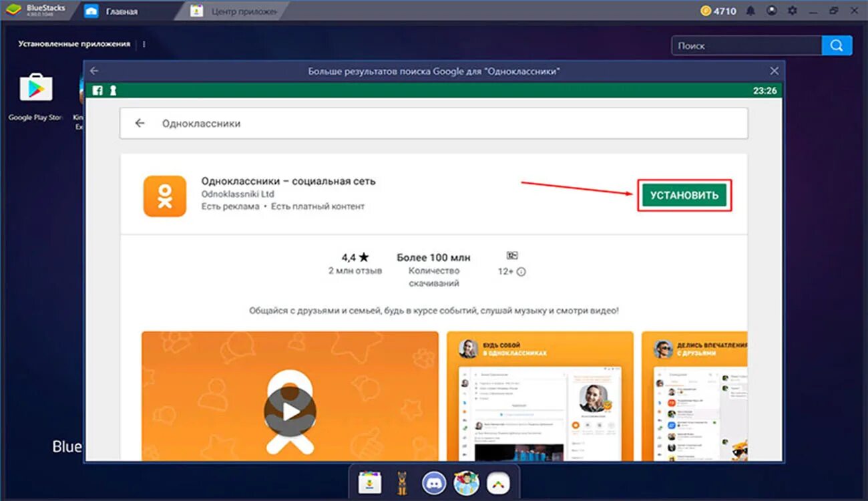The height and width of the screenshot is (501, 868).
Task: Open the cartoon characters dock icon
Action: pos(466,482)
